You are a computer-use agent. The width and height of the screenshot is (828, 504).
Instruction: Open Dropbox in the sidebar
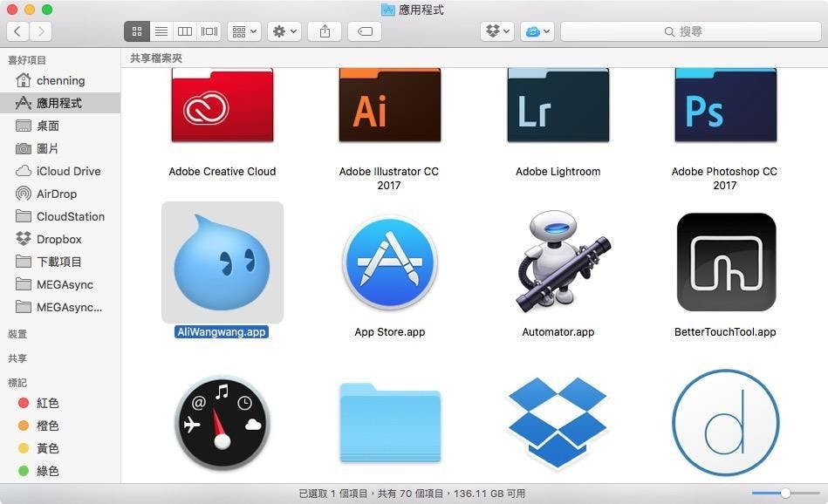(60, 239)
